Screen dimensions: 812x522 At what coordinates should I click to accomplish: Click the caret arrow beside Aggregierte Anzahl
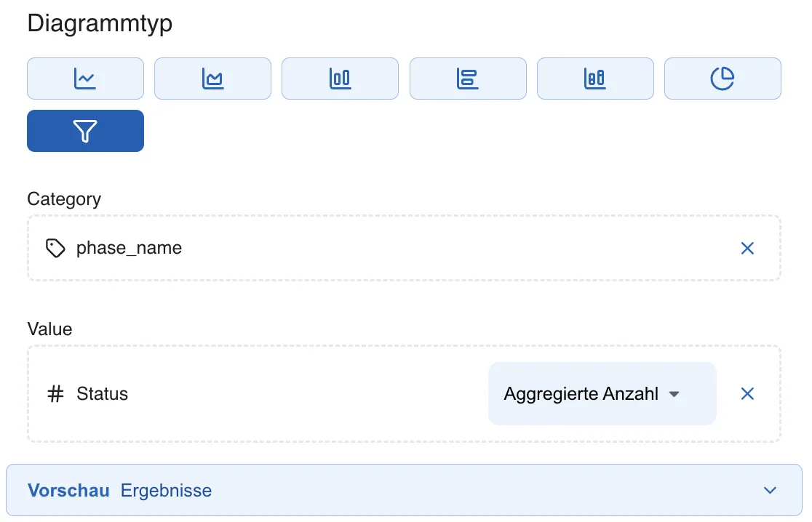pyautogui.click(x=674, y=394)
